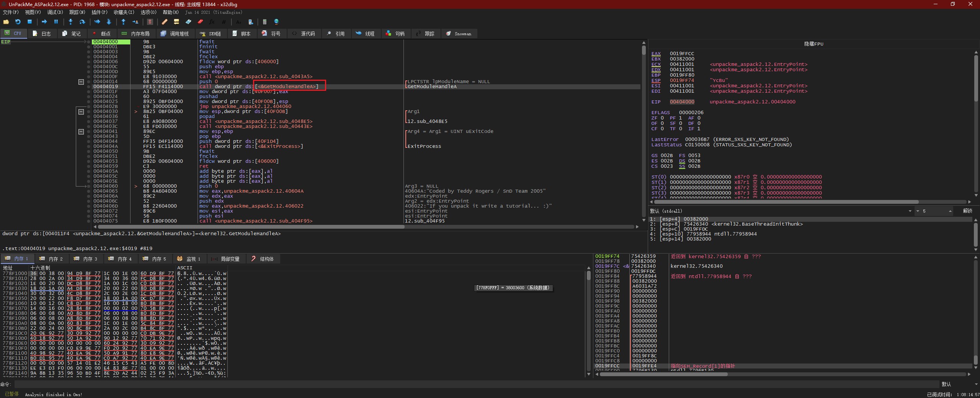
Task: Click the Pause execution toolbar icon
Action: tap(56, 22)
